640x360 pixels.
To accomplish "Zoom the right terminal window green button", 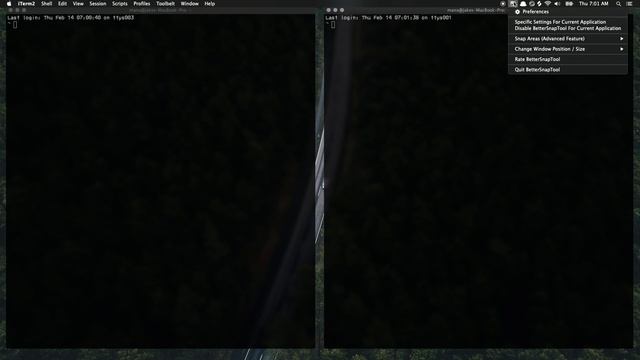I will [x=342, y=10].
